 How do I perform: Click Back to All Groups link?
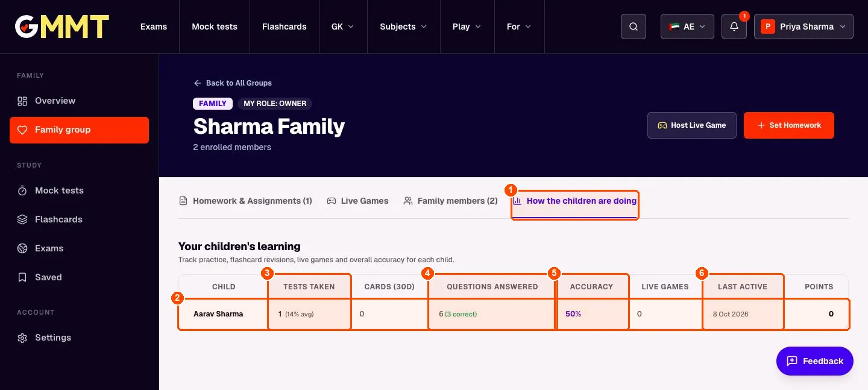pos(233,83)
